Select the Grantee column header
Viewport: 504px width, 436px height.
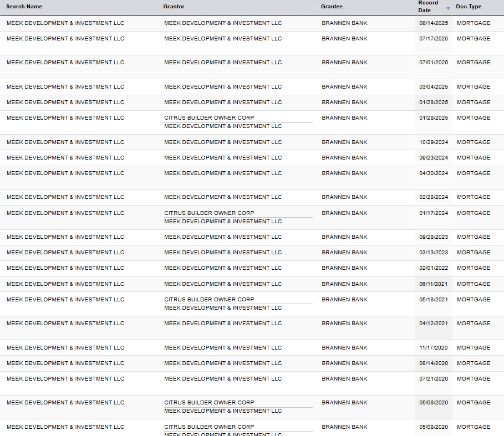[x=332, y=7]
